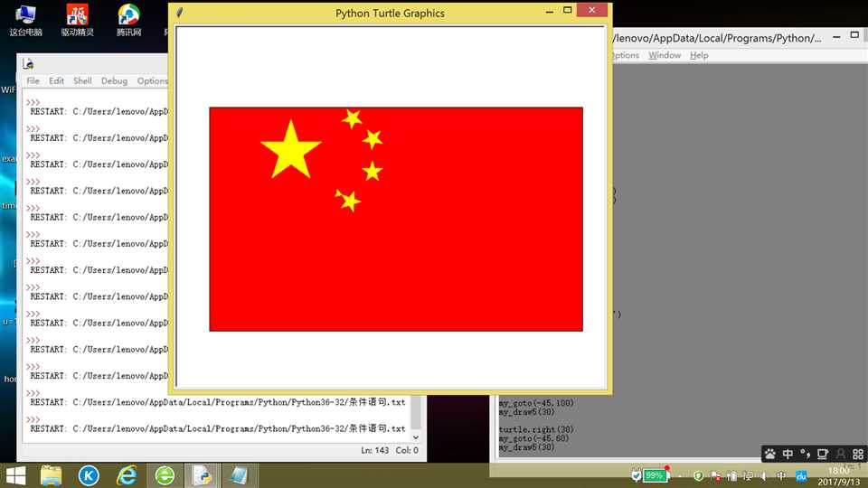Open the 这台电脑 desktop icon
Viewport: 868px width, 488px height.
25,21
